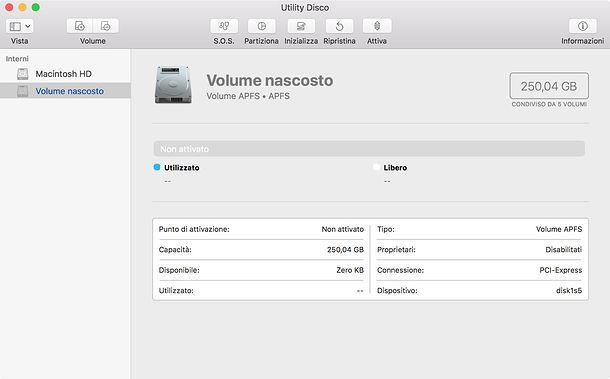Click the 'CONDIVISO DA 5 VOLUMI' label
The width and height of the screenshot is (610, 379).
(x=549, y=104)
